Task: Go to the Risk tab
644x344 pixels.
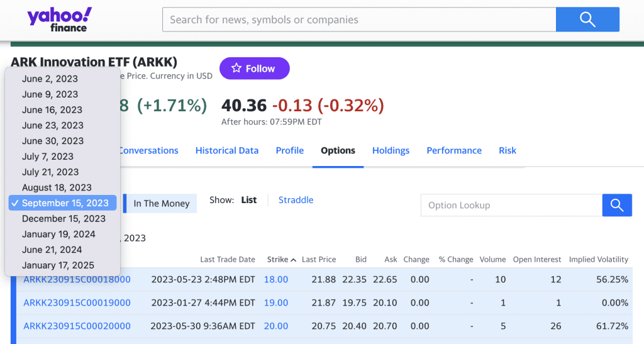Action: tap(508, 151)
